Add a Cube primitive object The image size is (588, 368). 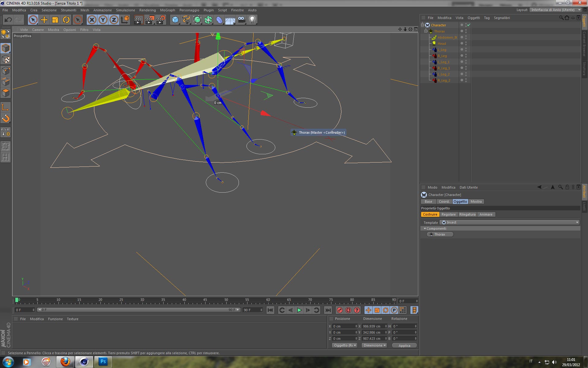point(175,20)
